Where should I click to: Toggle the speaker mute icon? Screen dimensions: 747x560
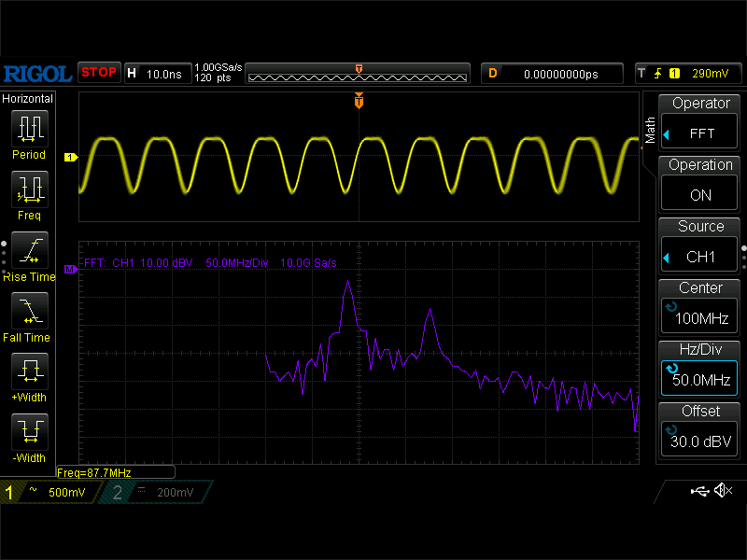(722, 491)
